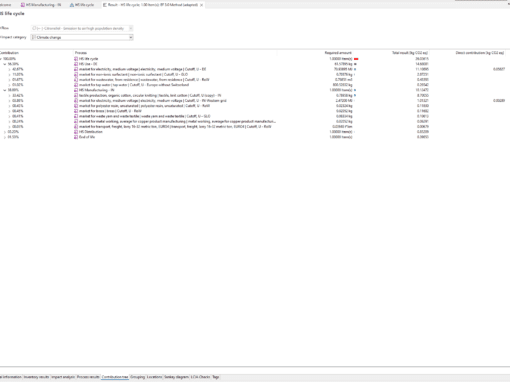The image size is (510, 382).
Task: Open the Grouping tab
Action: pyautogui.click(x=137, y=377)
